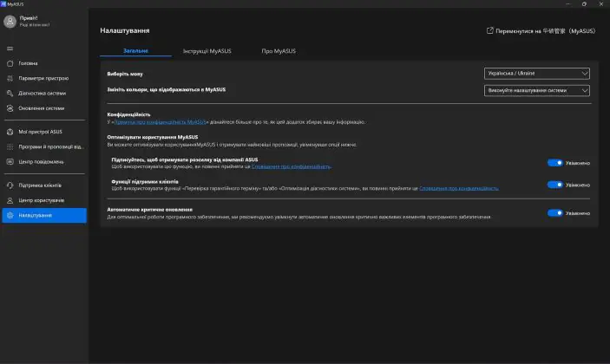The width and height of the screenshot is (610, 364).
Task: Click the MyASUS privacy policy link
Action: [x=160, y=122]
